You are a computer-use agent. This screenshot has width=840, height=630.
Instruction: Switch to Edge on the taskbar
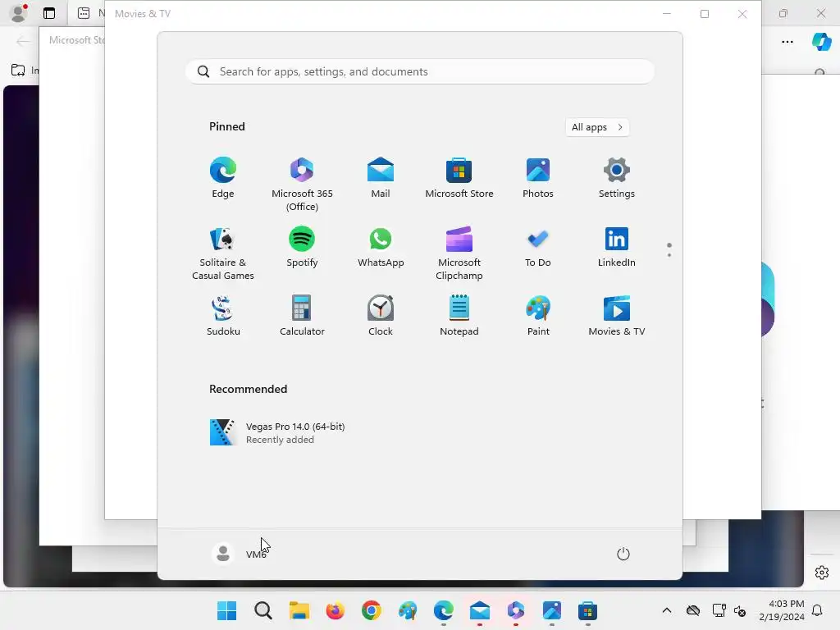(x=444, y=610)
